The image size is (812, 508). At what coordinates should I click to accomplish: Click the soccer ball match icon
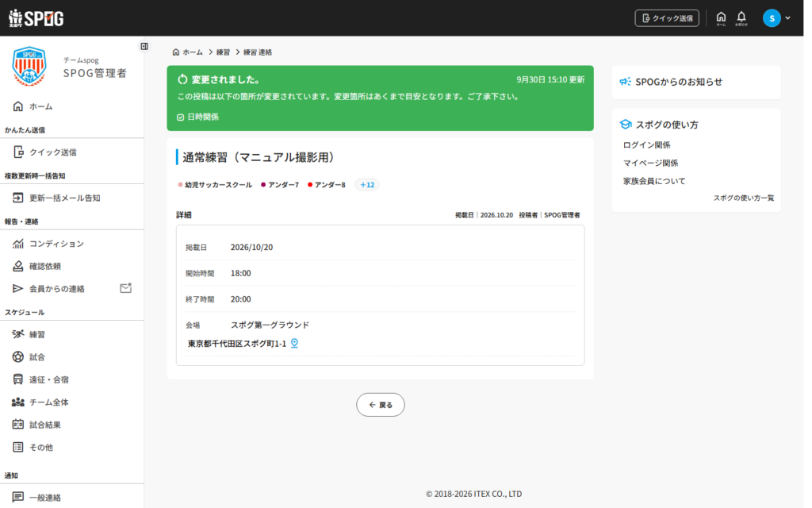point(18,356)
